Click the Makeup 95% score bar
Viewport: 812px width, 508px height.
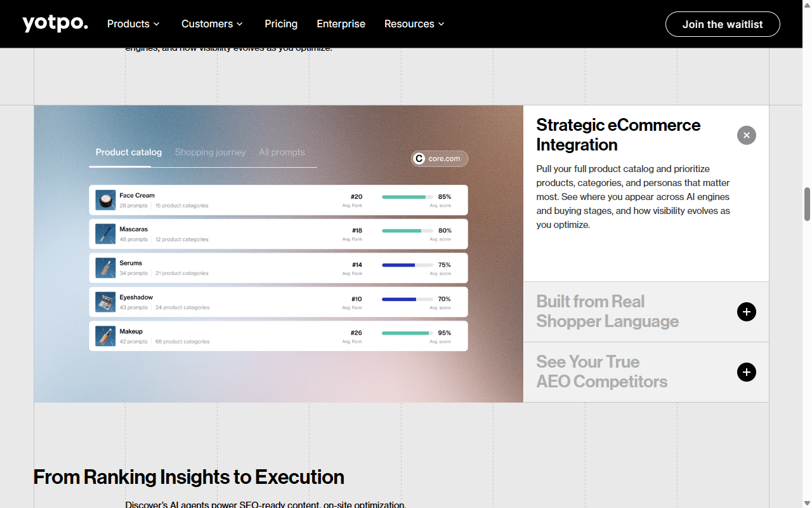click(407, 333)
